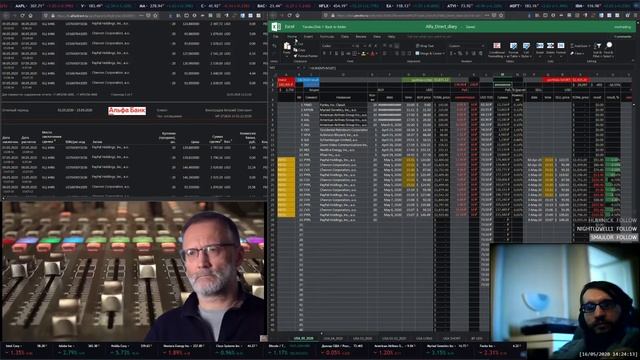
Task: Open the Help ribbon tab
Action: (391, 37)
